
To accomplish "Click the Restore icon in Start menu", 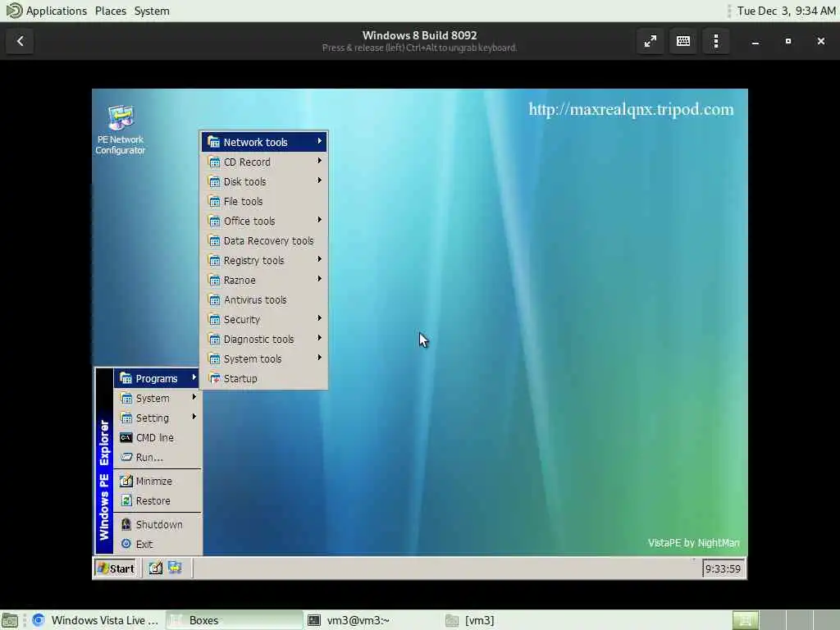I will [126, 501].
